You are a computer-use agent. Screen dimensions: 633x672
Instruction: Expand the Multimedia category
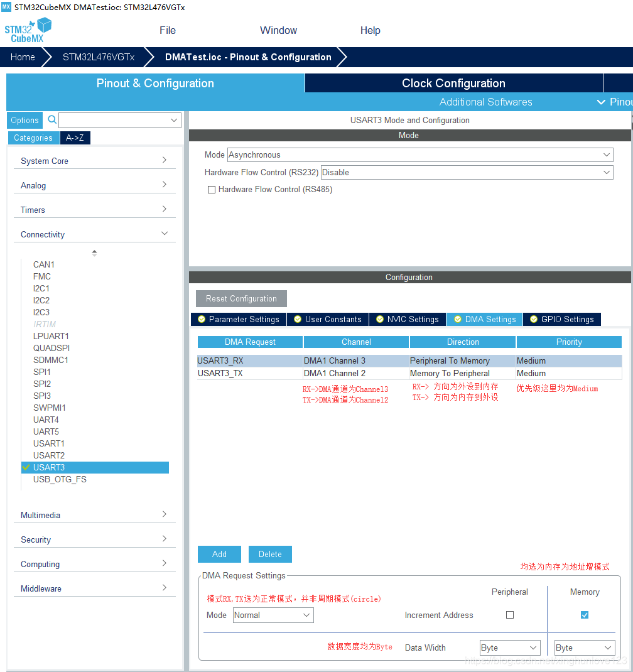click(94, 515)
